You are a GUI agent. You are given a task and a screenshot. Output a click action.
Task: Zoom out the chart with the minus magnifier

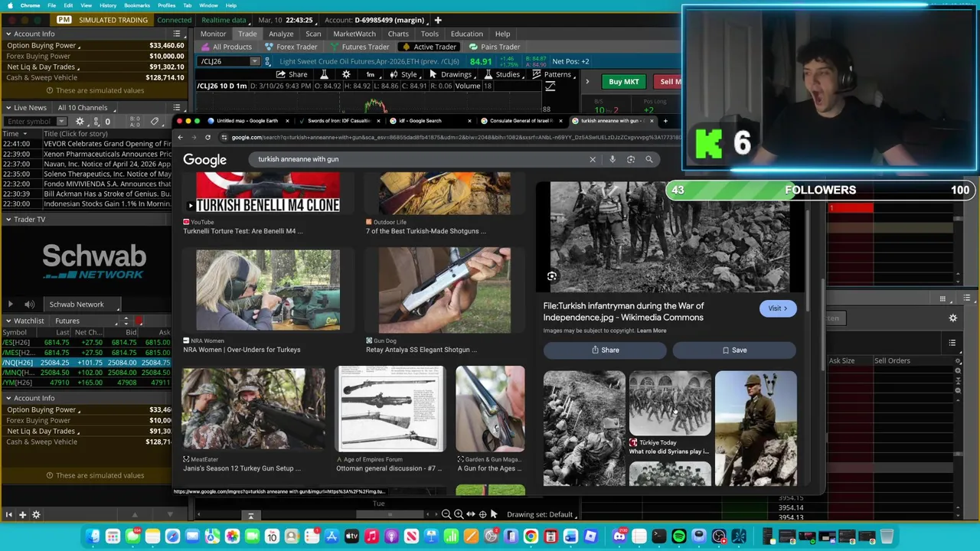[446, 514]
